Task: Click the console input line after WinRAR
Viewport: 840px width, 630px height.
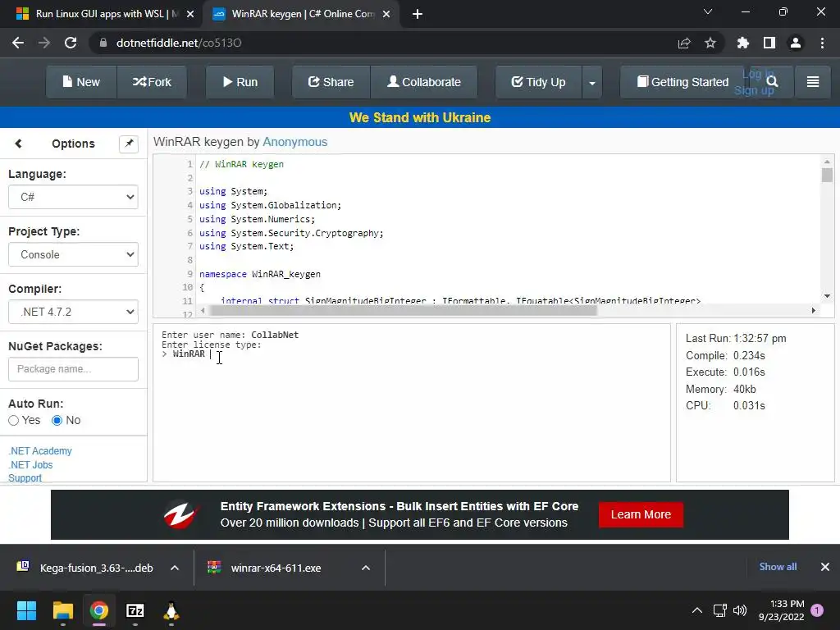Action: point(211,354)
